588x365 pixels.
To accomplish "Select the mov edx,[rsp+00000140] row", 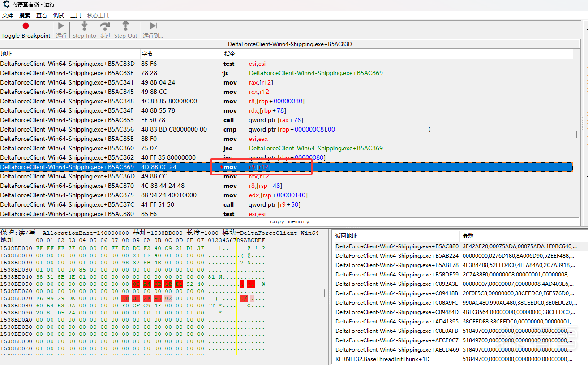I will pyautogui.click(x=286, y=195).
